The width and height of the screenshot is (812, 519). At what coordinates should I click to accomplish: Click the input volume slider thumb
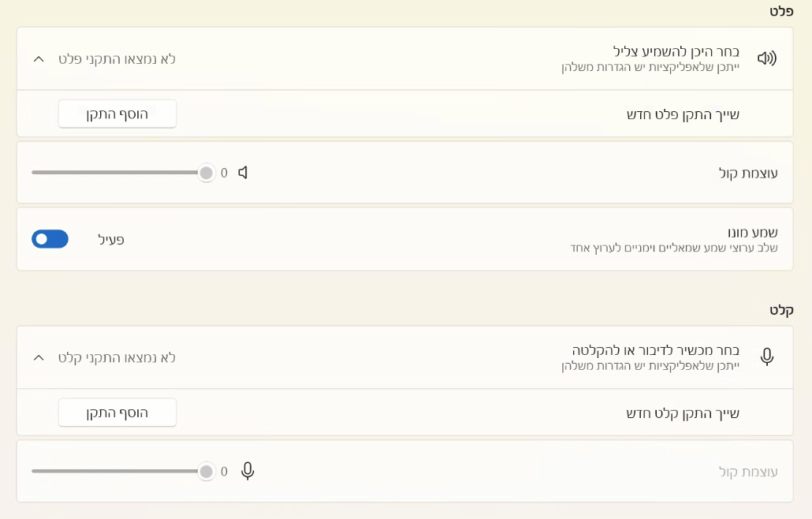point(207,471)
